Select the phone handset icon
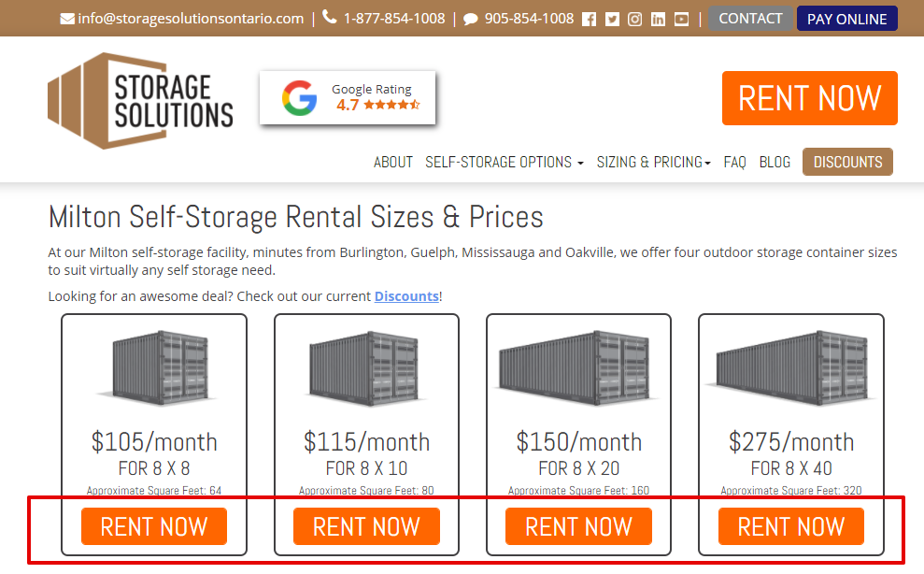This screenshot has width=924, height=574. pyautogui.click(x=327, y=17)
